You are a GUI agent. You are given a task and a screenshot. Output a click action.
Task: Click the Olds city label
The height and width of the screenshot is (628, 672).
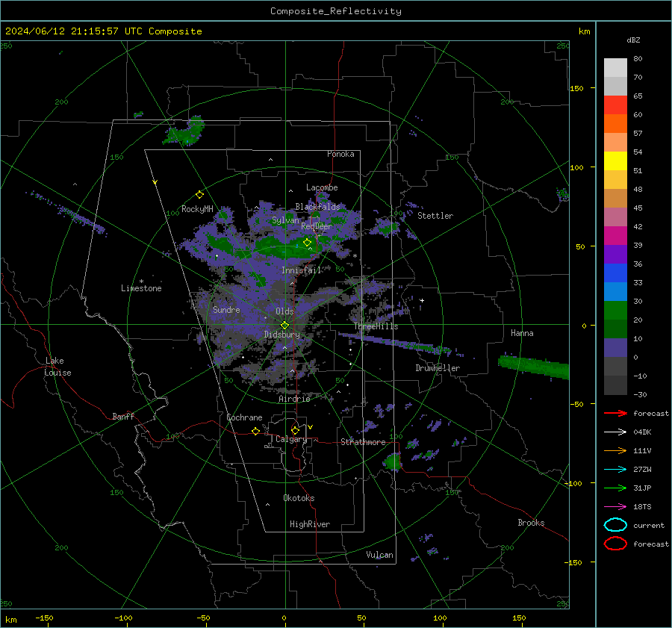tap(284, 311)
